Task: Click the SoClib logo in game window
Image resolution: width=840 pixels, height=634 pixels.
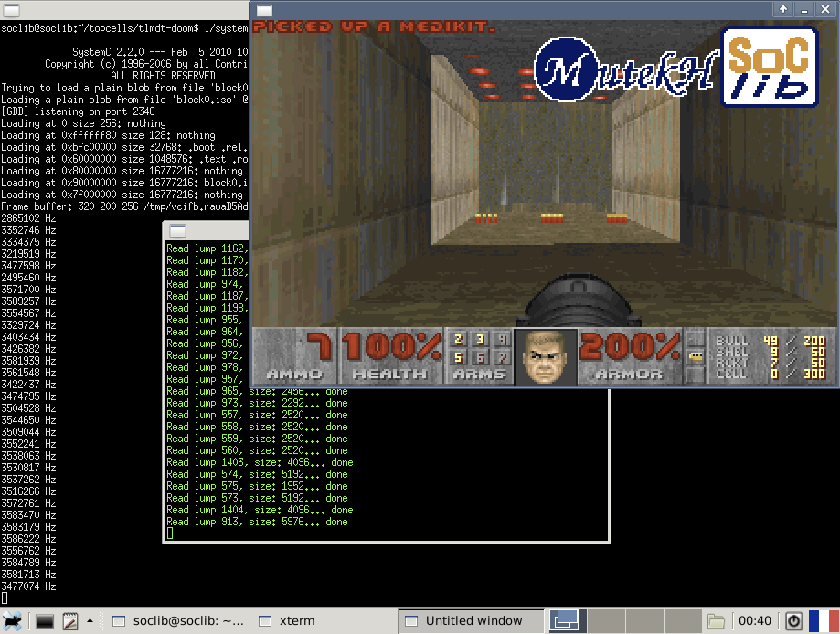Action: click(770, 68)
